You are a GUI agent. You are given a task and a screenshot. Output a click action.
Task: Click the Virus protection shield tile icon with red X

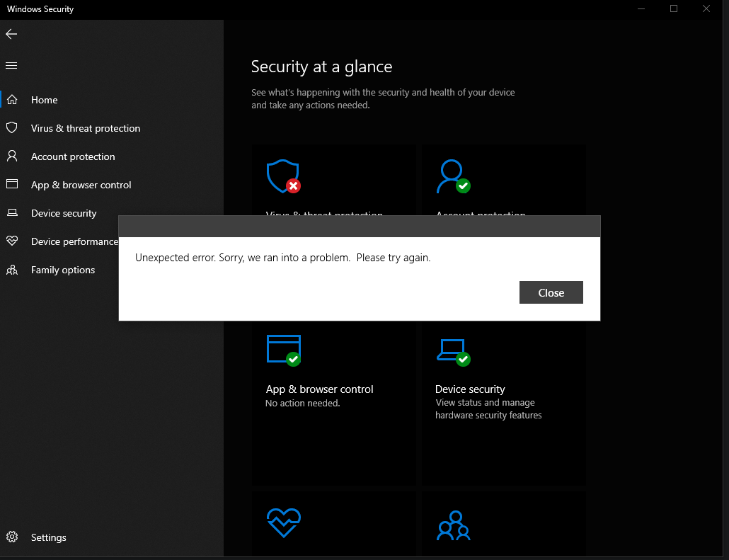pos(284,176)
